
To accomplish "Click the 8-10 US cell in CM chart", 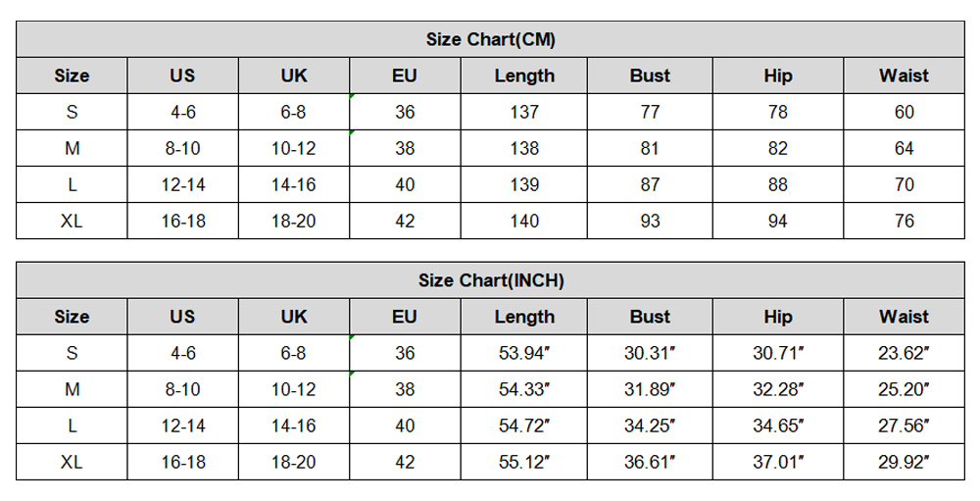I will 182,148.
